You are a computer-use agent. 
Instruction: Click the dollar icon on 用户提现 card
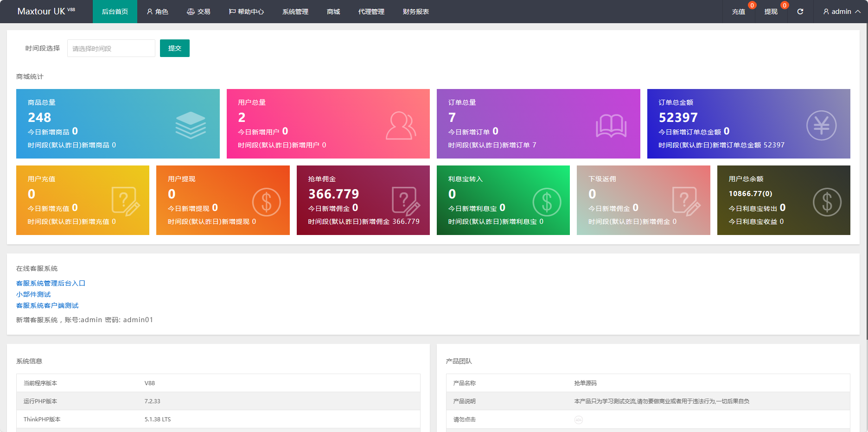266,202
